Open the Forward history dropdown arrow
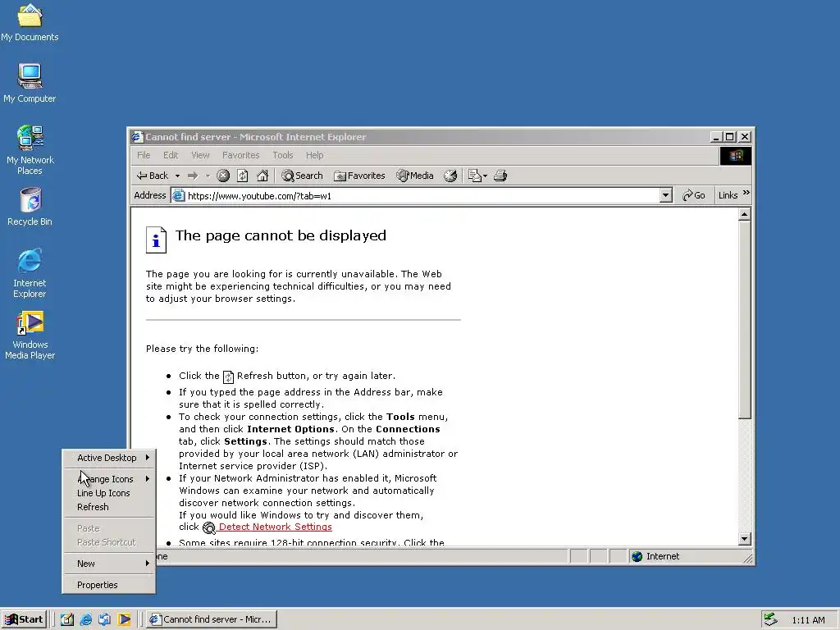Screen dimensions: 840x630 pos(208,176)
